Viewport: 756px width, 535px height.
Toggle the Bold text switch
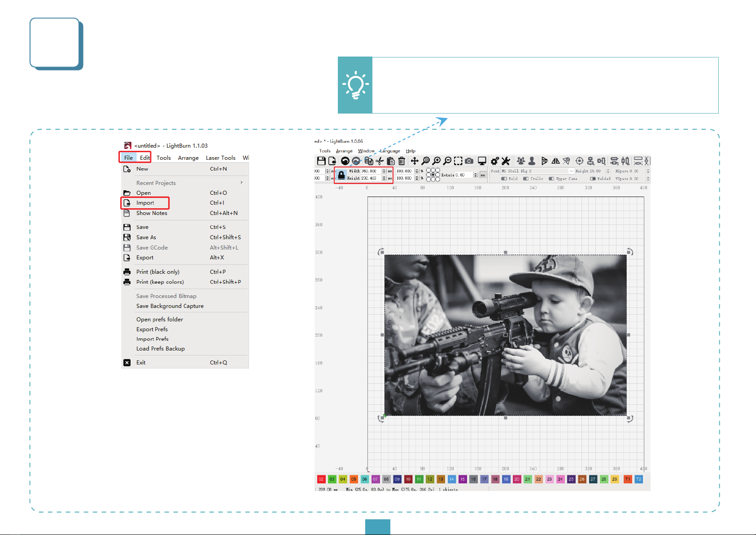click(504, 179)
